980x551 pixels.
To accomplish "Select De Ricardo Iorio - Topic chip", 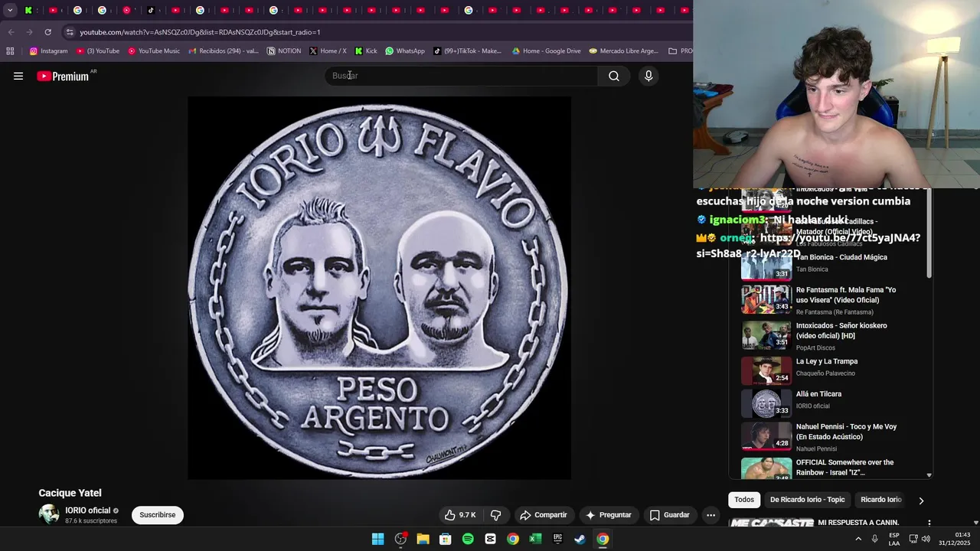I will tap(808, 500).
